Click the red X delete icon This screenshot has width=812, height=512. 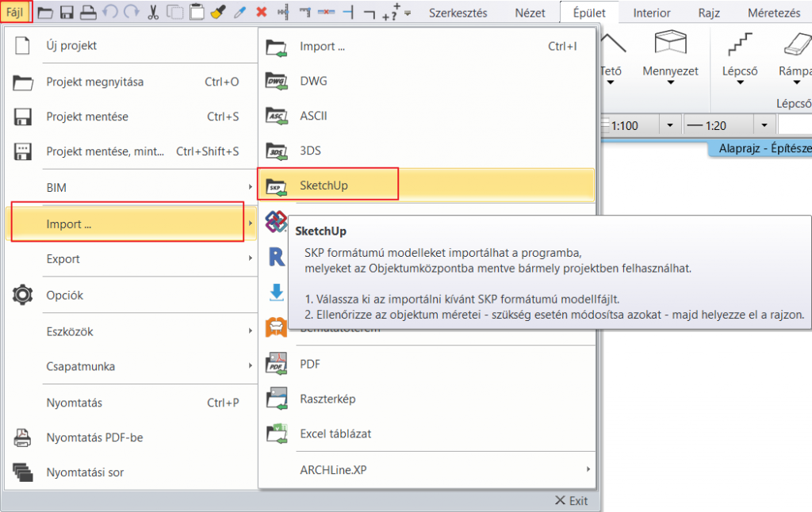click(x=262, y=12)
